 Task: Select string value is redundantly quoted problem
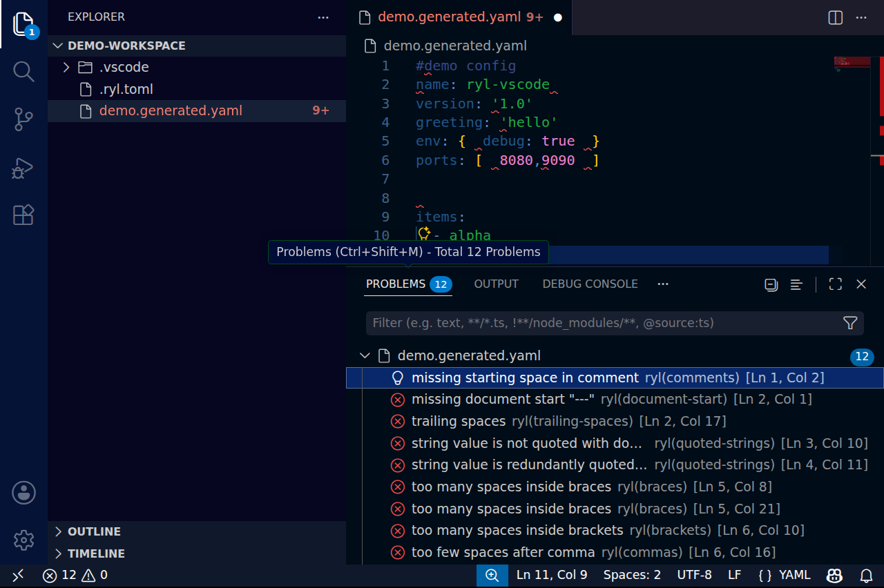point(615,465)
